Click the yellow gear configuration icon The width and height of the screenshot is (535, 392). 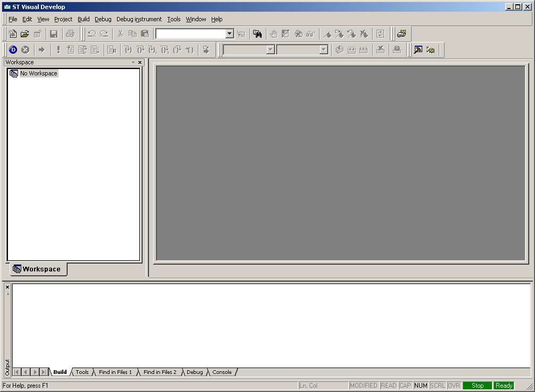(430, 50)
